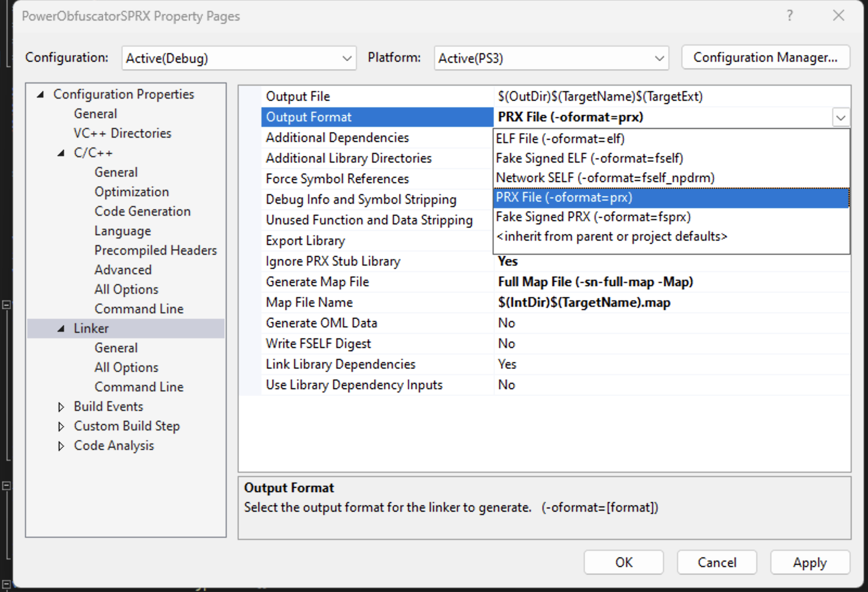Select the Write FSELF Digest property
This screenshot has height=592, width=868.
click(x=318, y=344)
